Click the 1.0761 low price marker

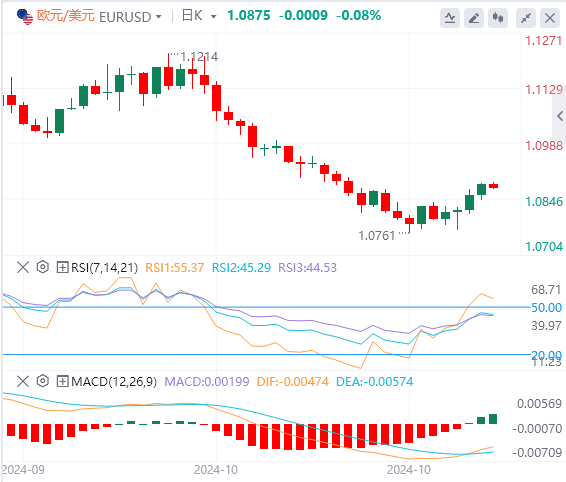(x=376, y=236)
